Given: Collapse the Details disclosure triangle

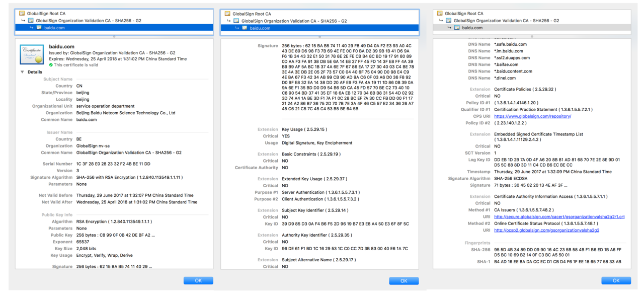Looking at the screenshot, I should [22, 72].
